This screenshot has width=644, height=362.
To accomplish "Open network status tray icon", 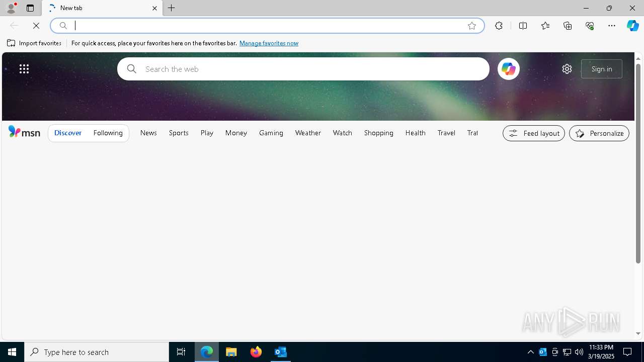I will point(567,352).
